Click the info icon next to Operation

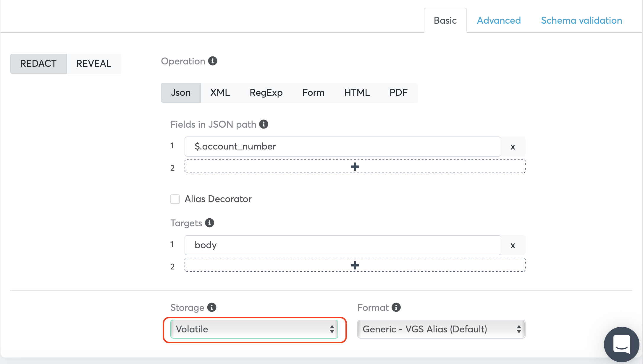[212, 61]
